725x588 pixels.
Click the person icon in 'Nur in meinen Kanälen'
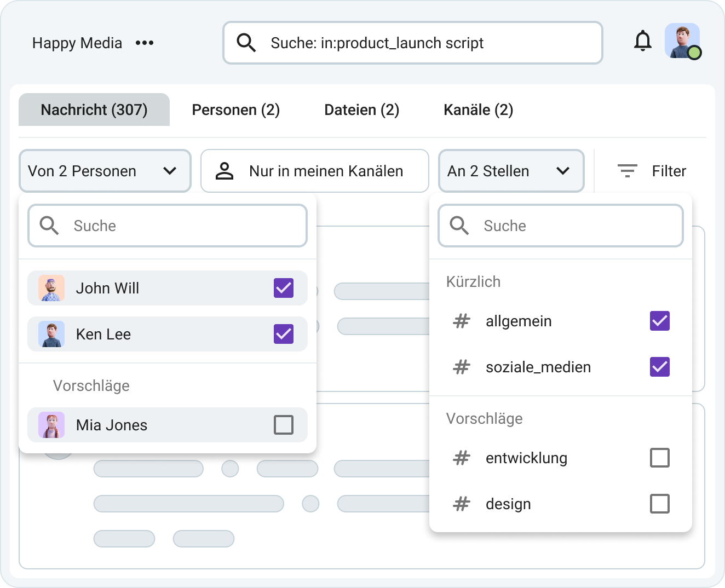225,170
